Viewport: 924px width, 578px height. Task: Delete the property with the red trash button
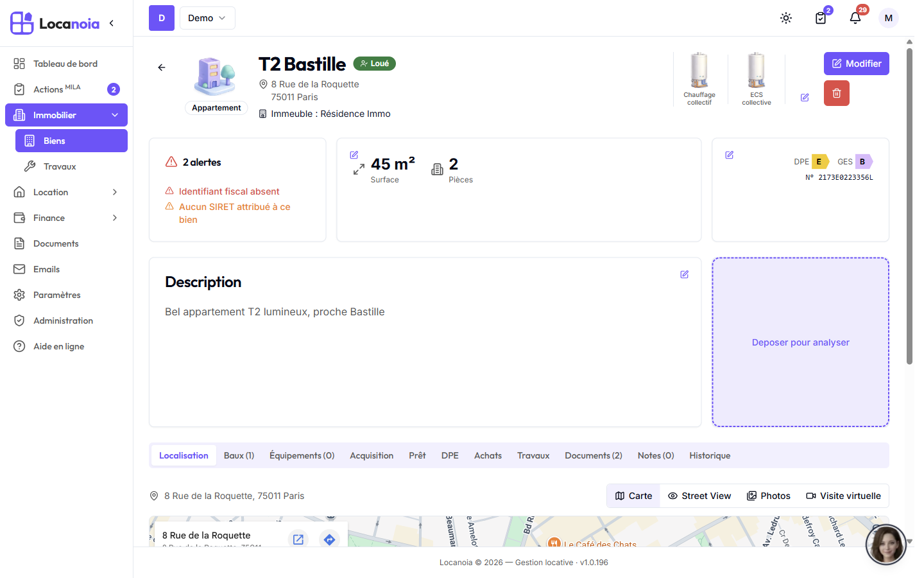click(x=837, y=93)
